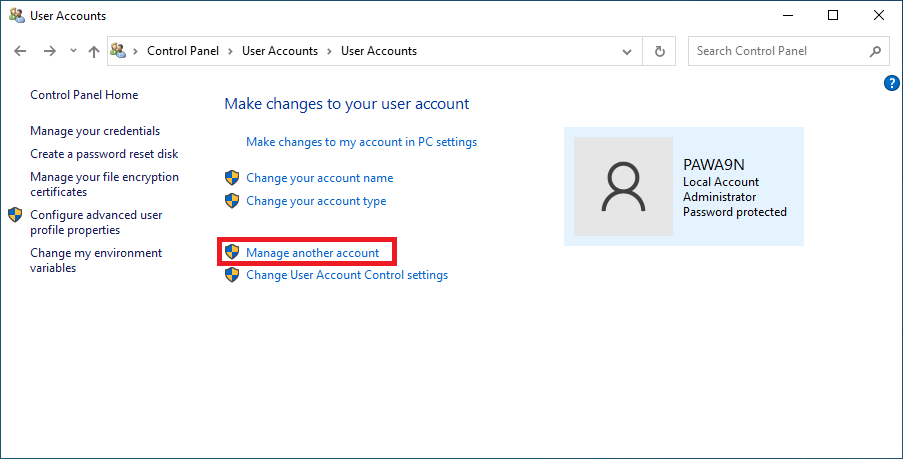Click Change your account type
Image resolution: width=903 pixels, height=459 pixels.
click(316, 201)
